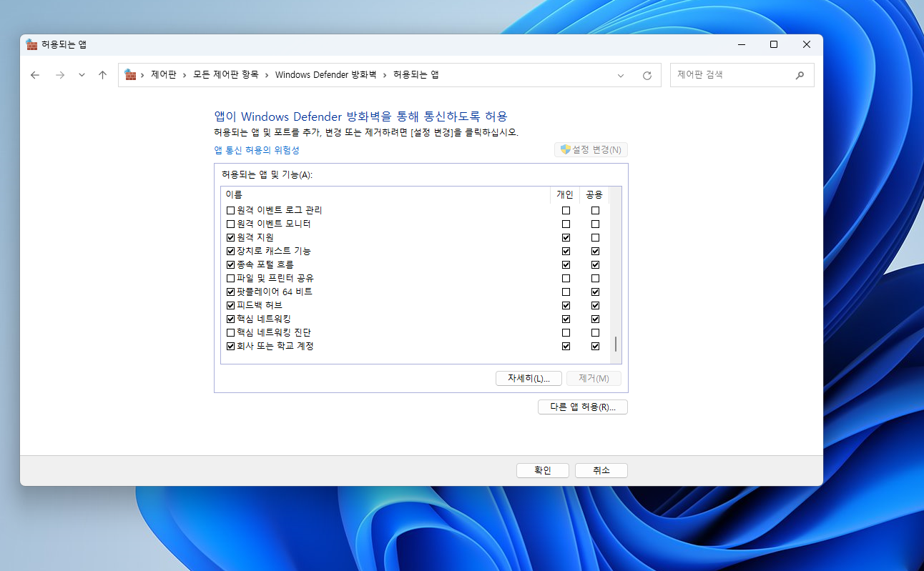This screenshot has width=924, height=571.
Task: Toggle 개인 checkbox for 원격 지원
Action: pyautogui.click(x=566, y=237)
